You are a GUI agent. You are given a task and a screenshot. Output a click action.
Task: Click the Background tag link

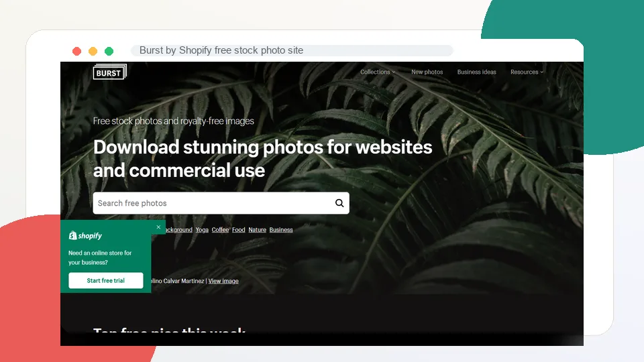[x=178, y=230]
